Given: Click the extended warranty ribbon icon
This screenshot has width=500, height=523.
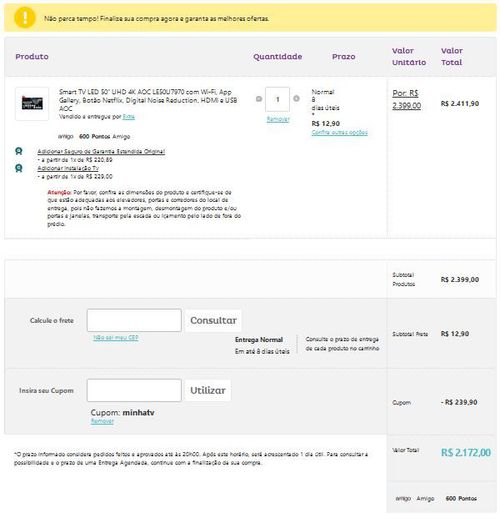Looking at the screenshot, I should (x=19, y=151).
